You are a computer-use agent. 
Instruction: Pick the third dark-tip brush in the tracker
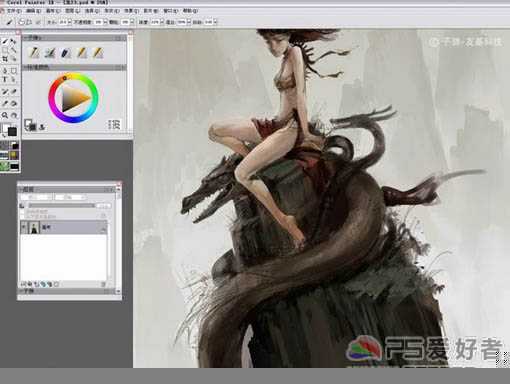click(x=66, y=53)
